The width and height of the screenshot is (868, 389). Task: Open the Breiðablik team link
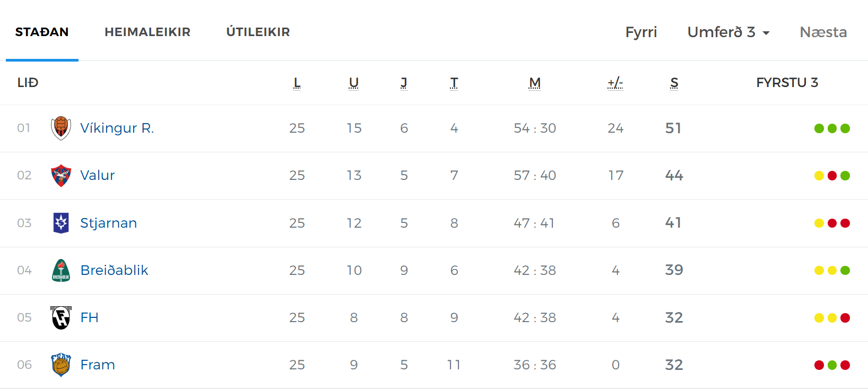click(x=114, y=270)
